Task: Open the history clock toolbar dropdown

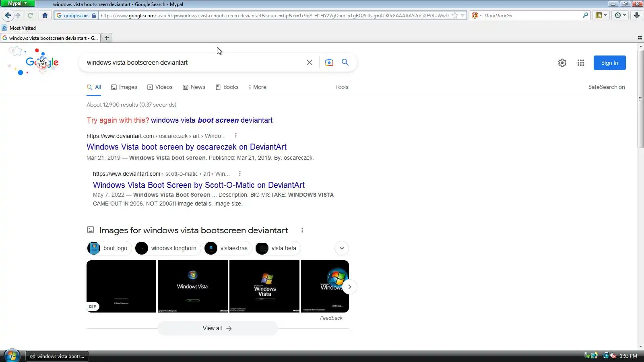Action: (x=620, y=15)
